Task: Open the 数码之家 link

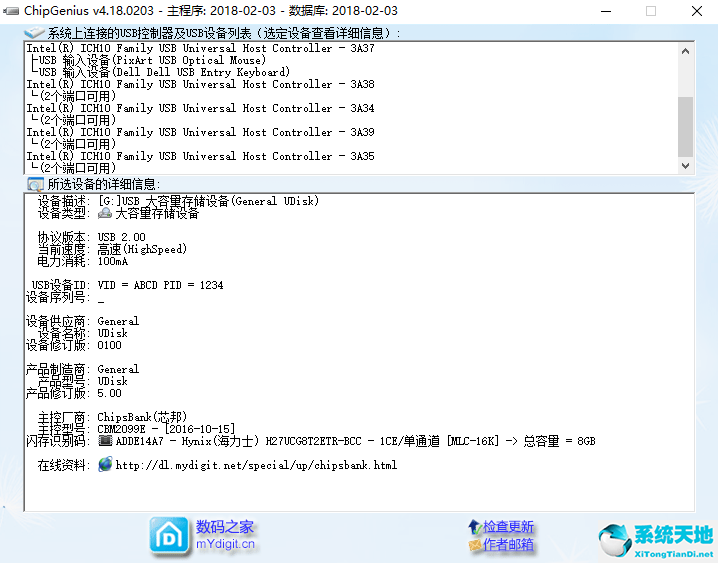Action: tap(224, 527)
